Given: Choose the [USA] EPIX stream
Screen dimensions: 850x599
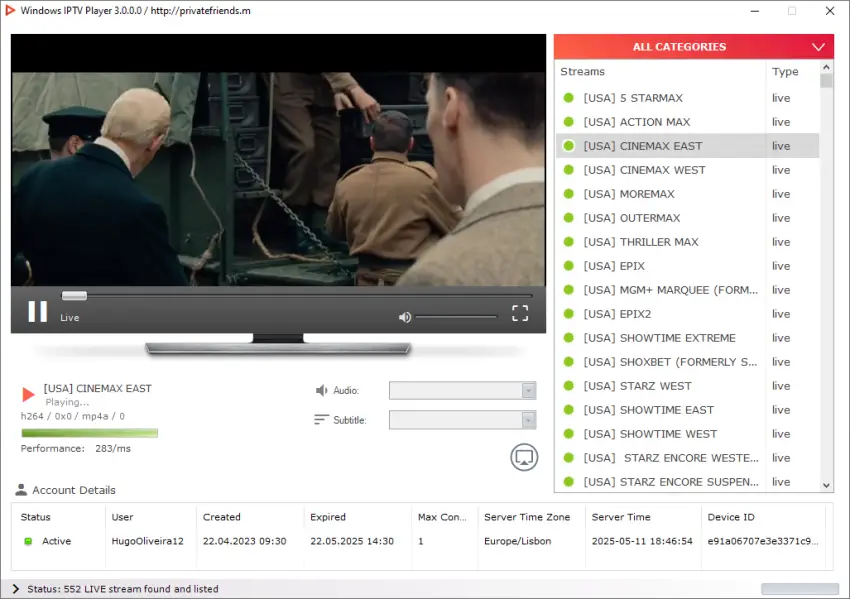Looking at the screenshot, I should tap(687, 266).
